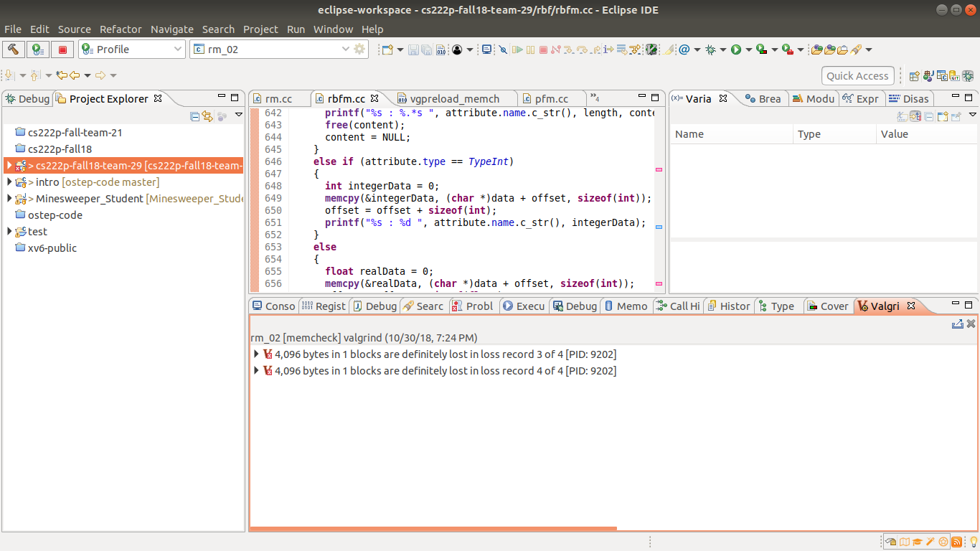Click the Terminate square in debug toolbar
Screen dimensions: 980x551
click(543, 50)
